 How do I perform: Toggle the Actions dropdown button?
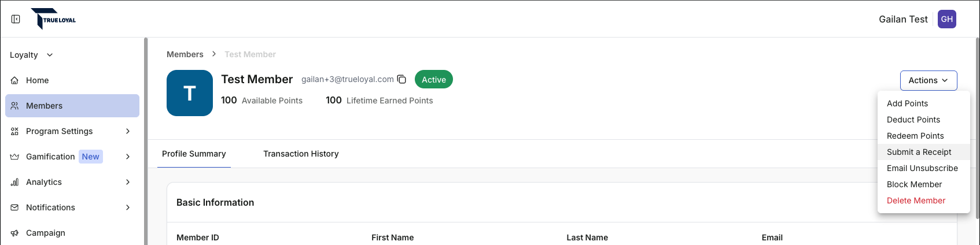point(929,80)
